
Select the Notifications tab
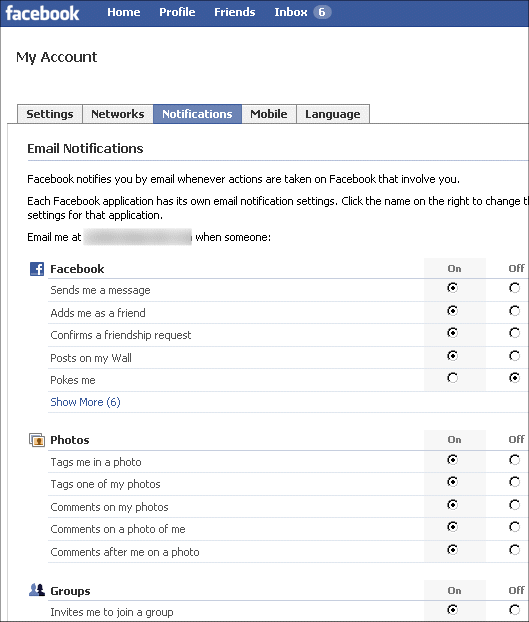click(x=197, y=114)
